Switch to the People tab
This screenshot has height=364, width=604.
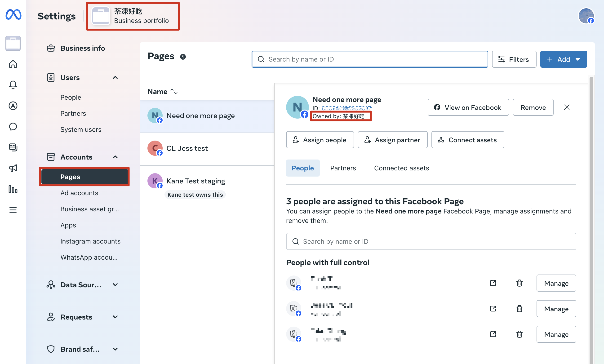pyautogui.click(x=302, y=168)
